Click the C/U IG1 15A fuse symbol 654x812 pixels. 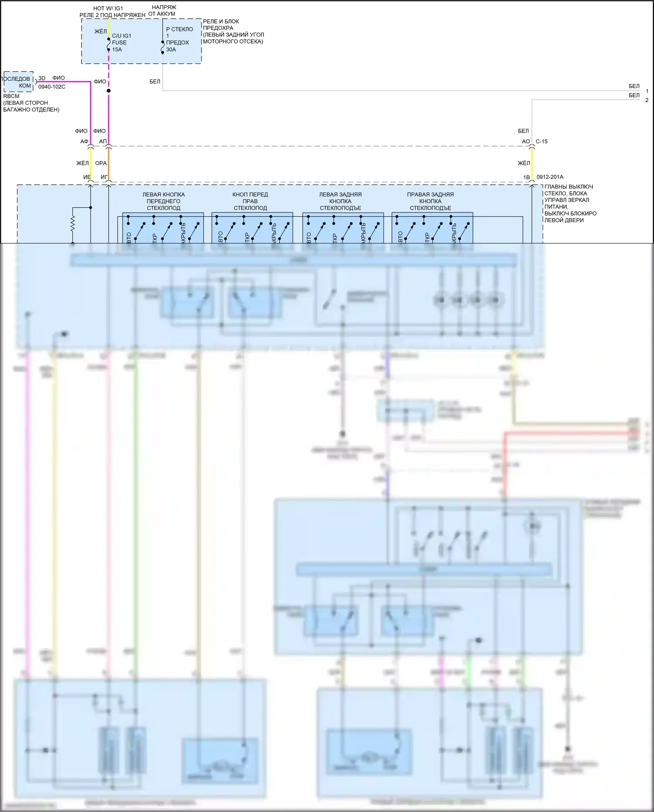pyautogui.click(x=109, y=44)
